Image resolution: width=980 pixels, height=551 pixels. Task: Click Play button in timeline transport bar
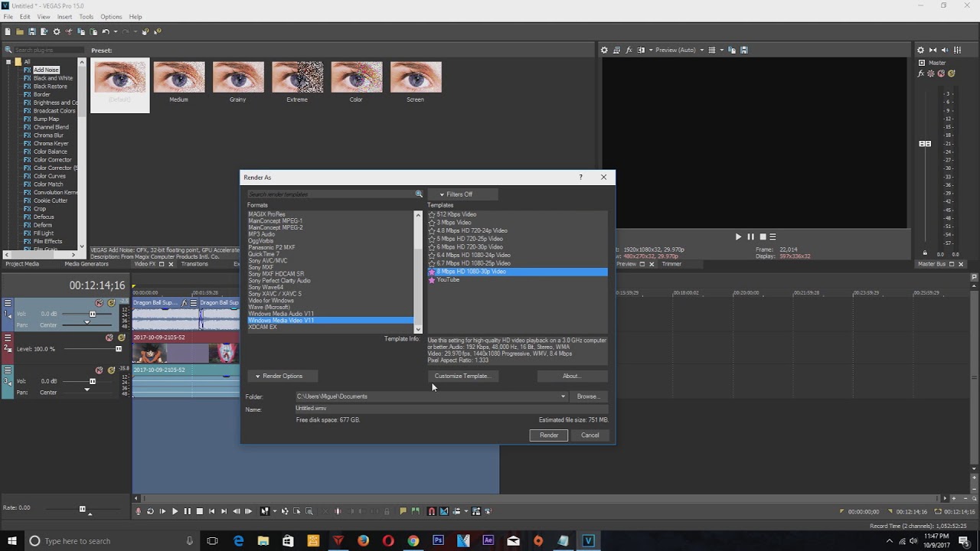(x=175, y=511)
